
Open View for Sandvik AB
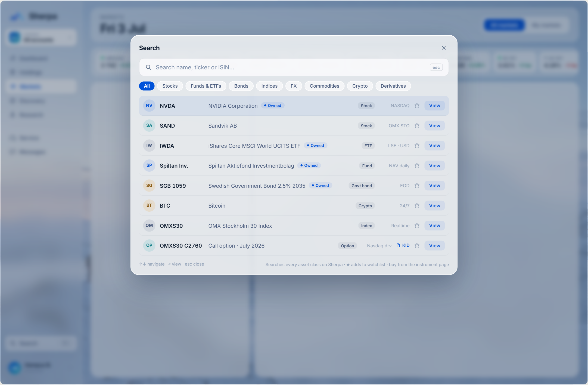(434, 126)
